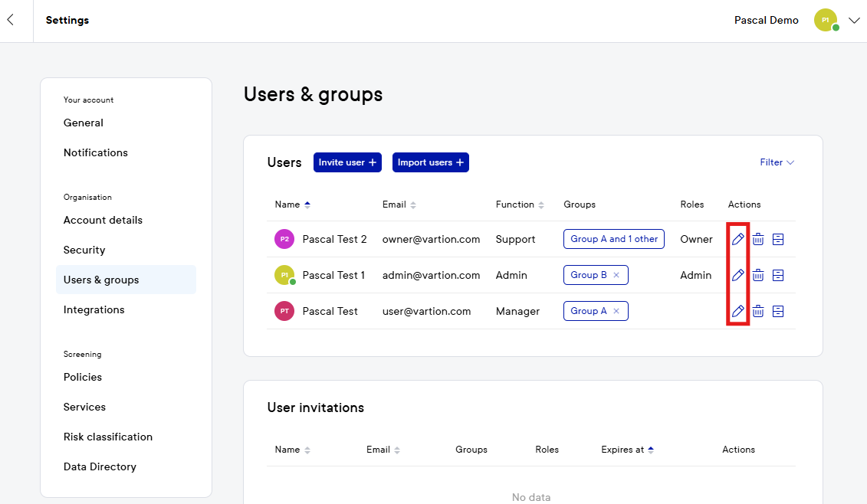The height and width of the screenshot is (504, 867).
Task: Open General settings in sidebar
Action: (x=84, y=123)
